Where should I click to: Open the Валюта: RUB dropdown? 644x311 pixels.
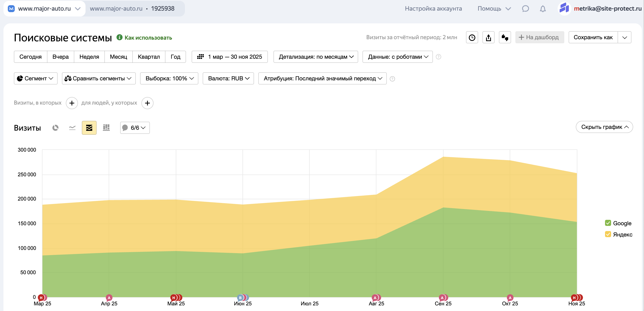tap(228, 78)
